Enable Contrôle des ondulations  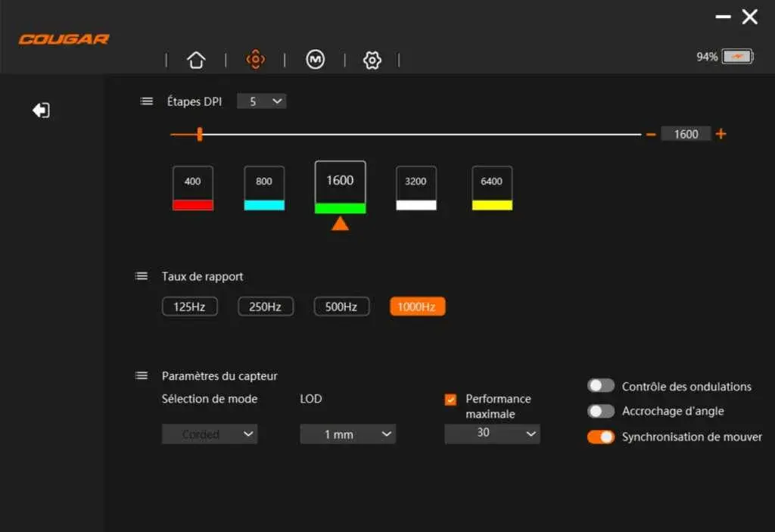600,385
